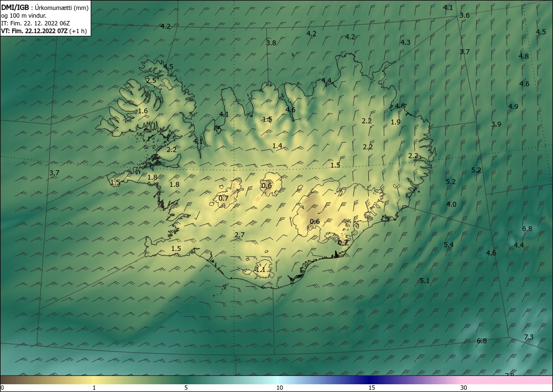Click the 5.4 value southeast of Iceland
Screen dimensions: 553x392
[x=448, y=244]
